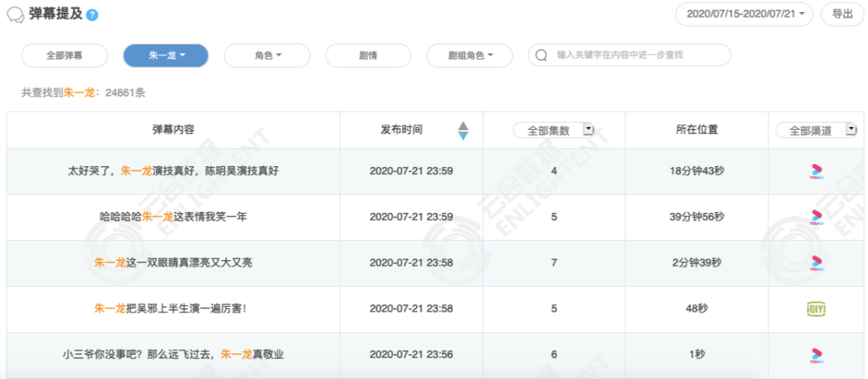Click the search magnifier icon in keyword box
Image resolution: width=868 pixels, height=379 pixels.
tap(542, 55)
